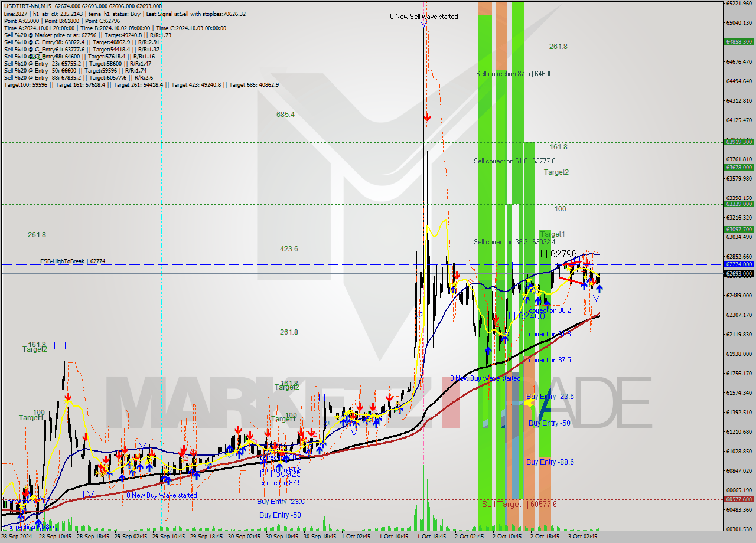Click 'Sell correction 61.8 | 63777.6' label

click(x=514, y=161)
